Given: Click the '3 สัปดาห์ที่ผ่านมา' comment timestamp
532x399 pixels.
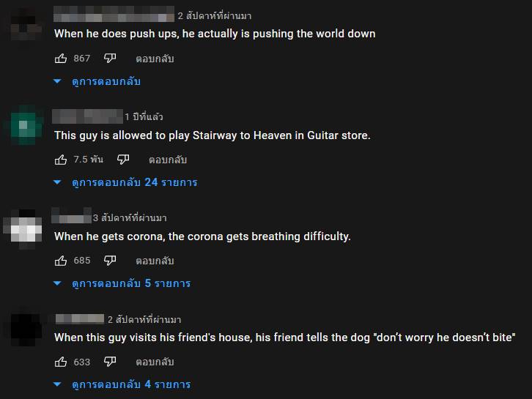Looking at the screenshot, I should click(x=130, y=218).
